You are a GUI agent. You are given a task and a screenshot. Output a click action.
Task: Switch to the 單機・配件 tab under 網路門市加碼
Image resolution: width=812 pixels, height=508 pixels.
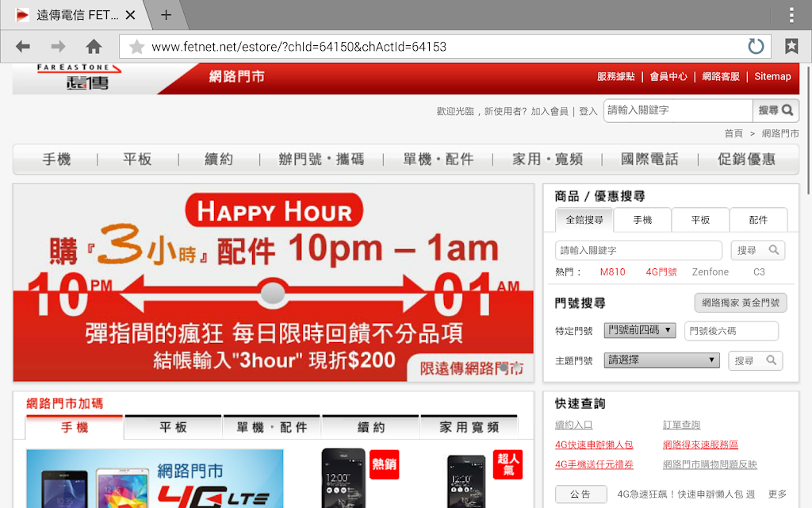coord(272,427)
